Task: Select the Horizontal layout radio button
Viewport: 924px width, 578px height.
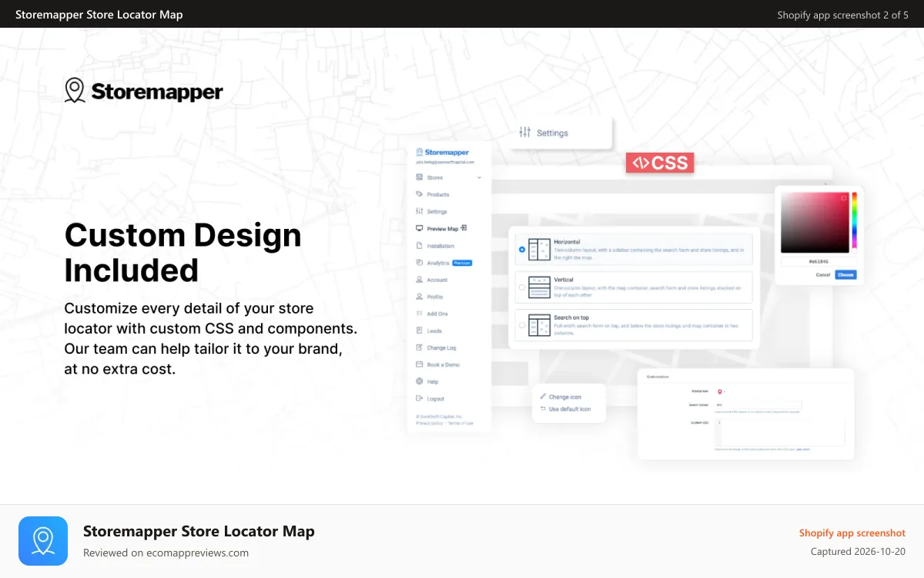Action: 522,249
